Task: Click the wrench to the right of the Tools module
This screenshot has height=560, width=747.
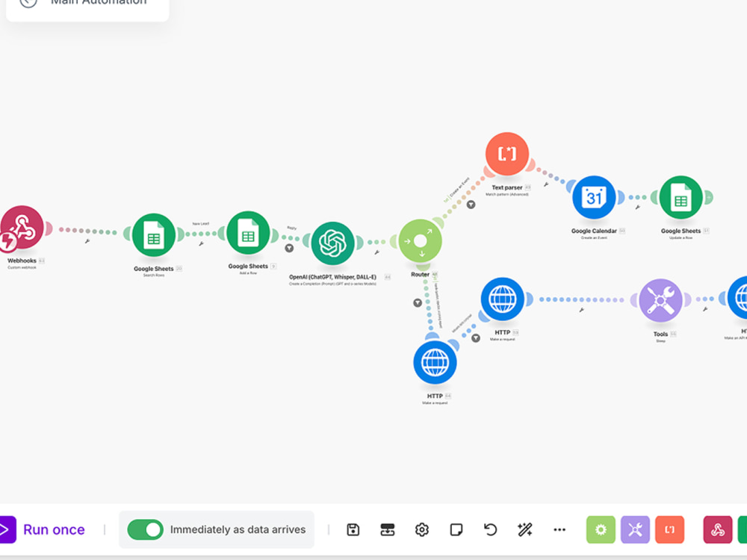Action: tap(705, 309)
